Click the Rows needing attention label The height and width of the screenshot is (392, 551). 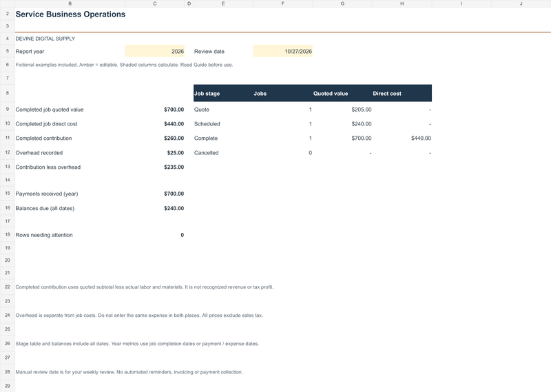44,235
